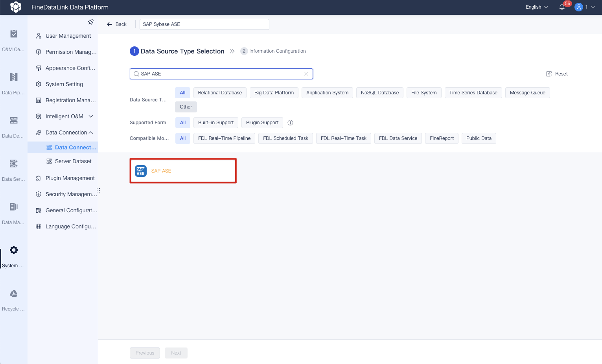
Task: Select the Other data source type
Action: (x=186, y=107)
